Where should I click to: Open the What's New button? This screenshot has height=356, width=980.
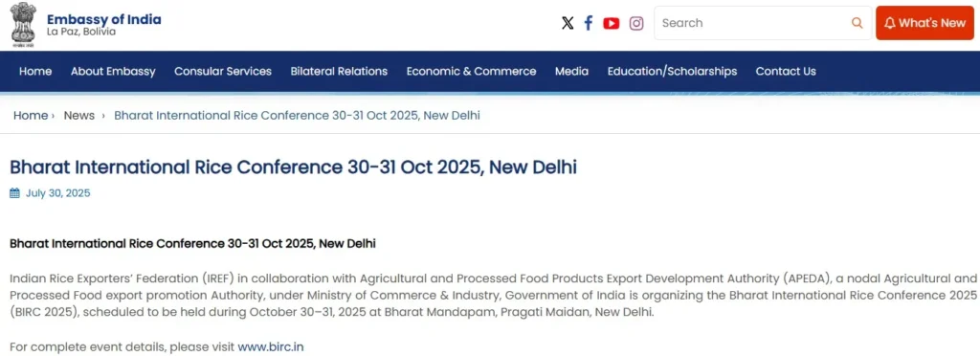pos(924,23)
